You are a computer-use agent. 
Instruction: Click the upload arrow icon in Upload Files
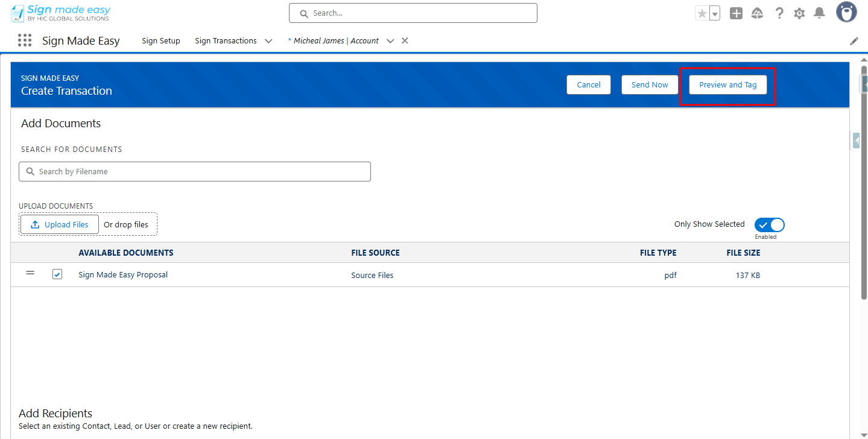tap(35, 224)
